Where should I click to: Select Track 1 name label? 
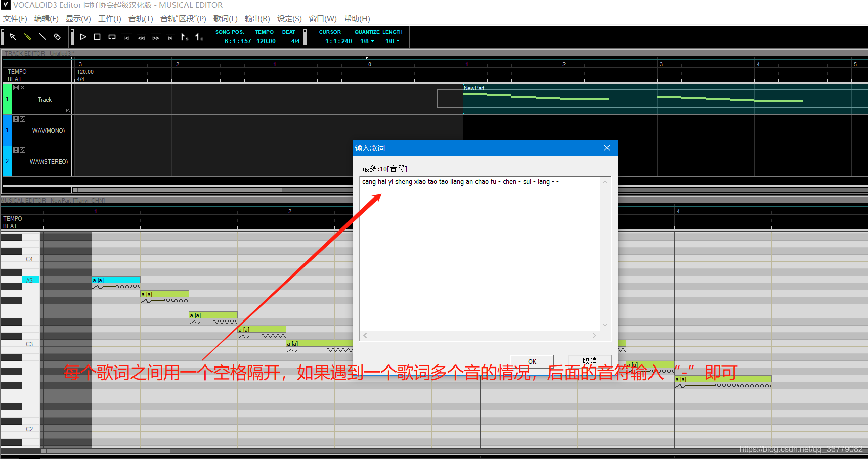point(45,100)
